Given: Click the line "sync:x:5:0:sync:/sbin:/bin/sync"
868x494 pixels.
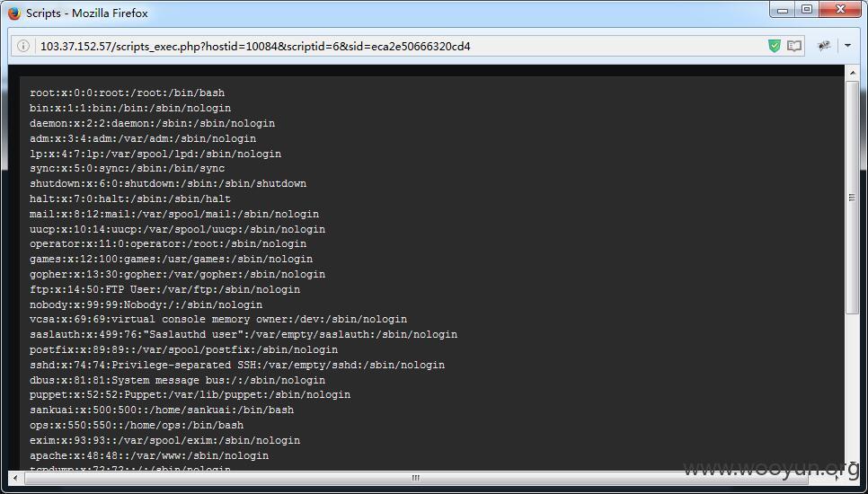Looking at the screenshot, I should tap(128, 168).
